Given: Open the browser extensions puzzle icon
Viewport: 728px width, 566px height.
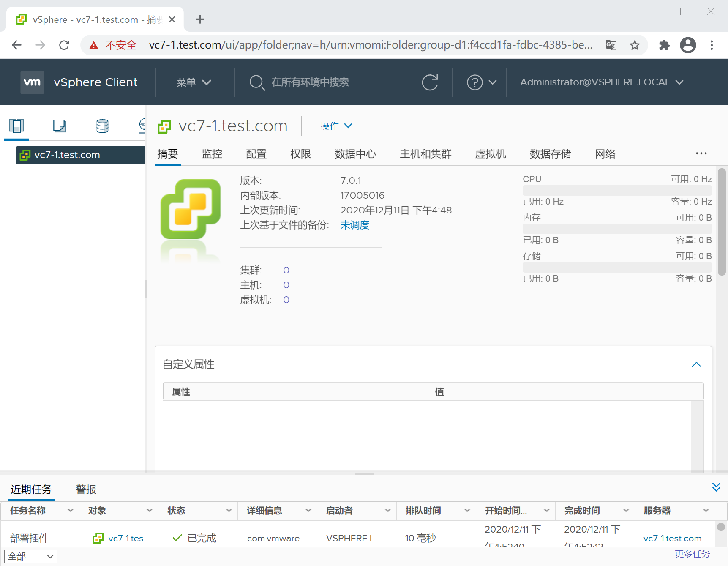Looking at the screenshot, I should pyautogui.click(x=664, y=45).
